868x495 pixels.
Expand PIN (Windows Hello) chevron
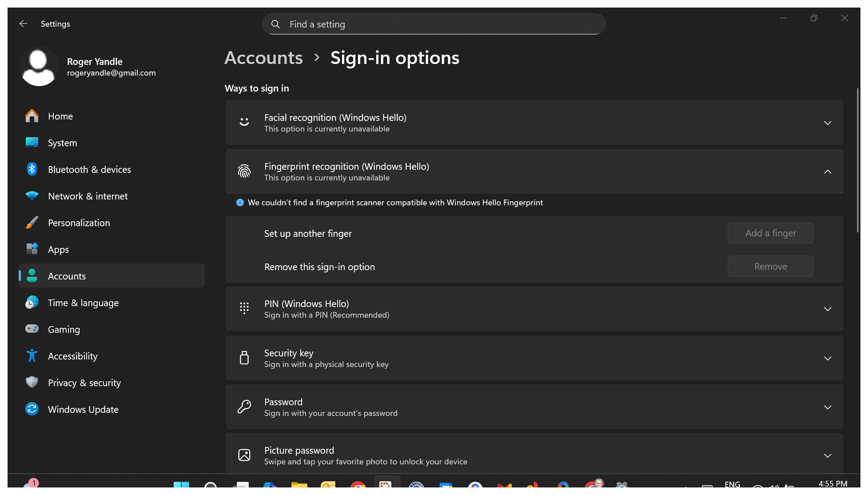pyautogui.click(x=828, y=309)
